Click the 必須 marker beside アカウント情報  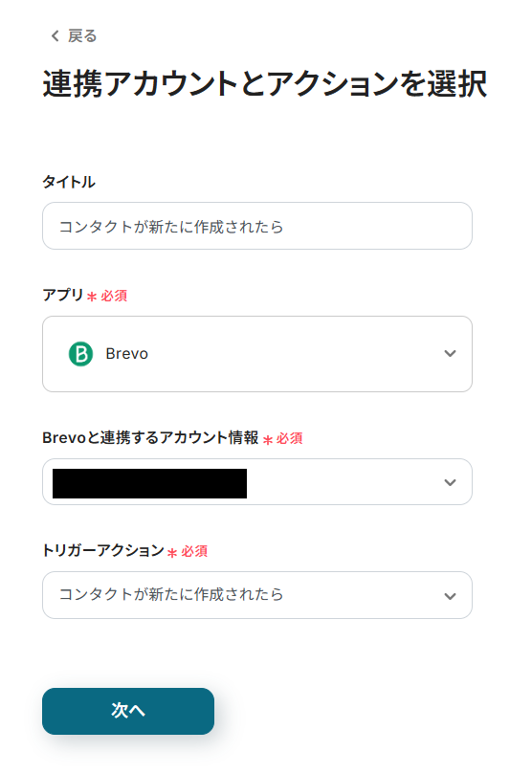pos(289,438)
